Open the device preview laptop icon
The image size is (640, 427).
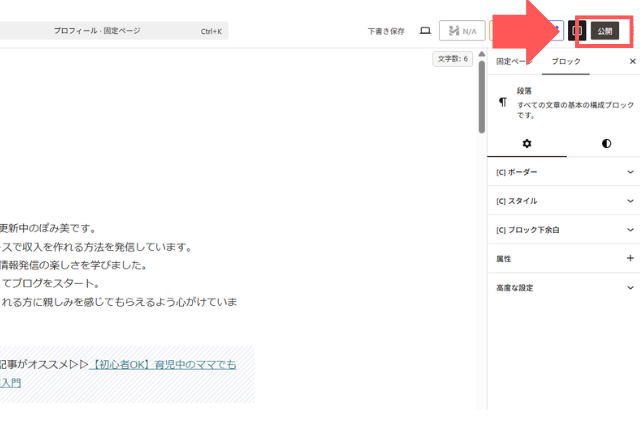point(424,31)
